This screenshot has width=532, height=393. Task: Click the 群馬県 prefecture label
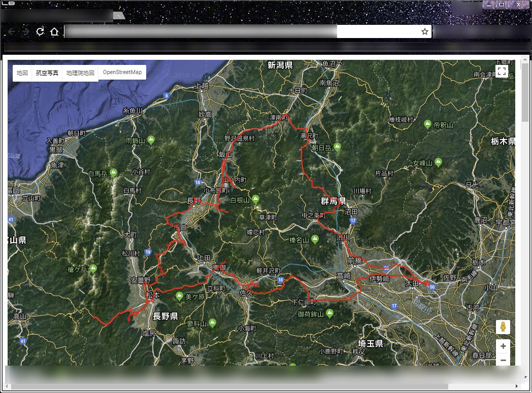click(x=333, y=201)
